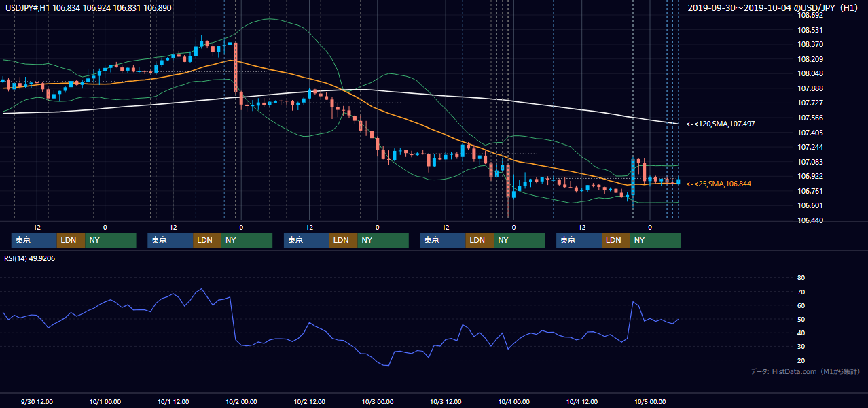Click the LDN session block for 10/2
This screenshot has height=408, width=868.
coord(344,240)
